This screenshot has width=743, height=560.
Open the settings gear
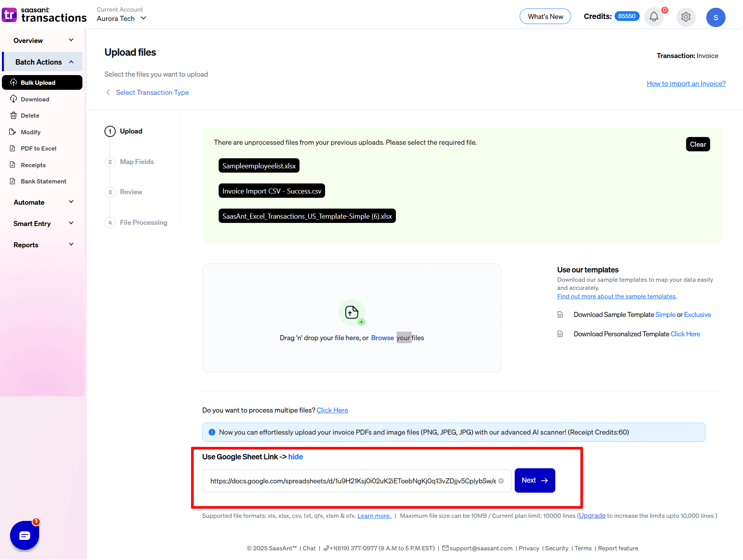[686, 17]
